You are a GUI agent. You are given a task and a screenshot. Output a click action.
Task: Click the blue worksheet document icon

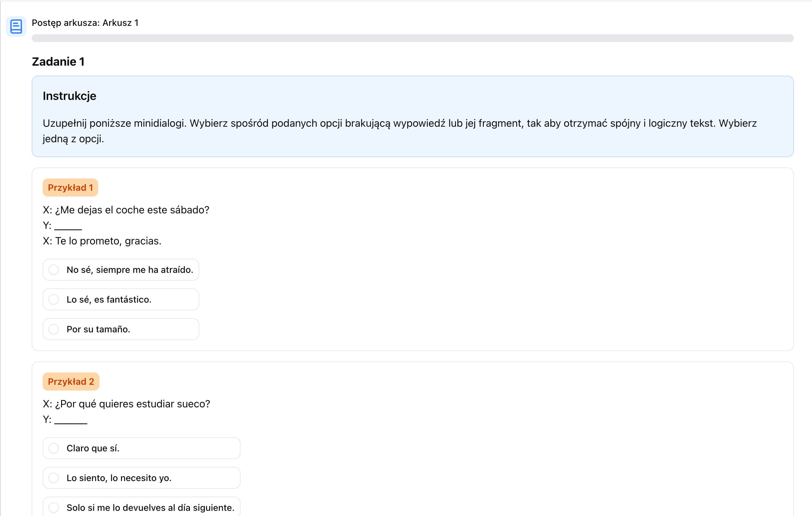pyautogui.click(x=16, y=26)
